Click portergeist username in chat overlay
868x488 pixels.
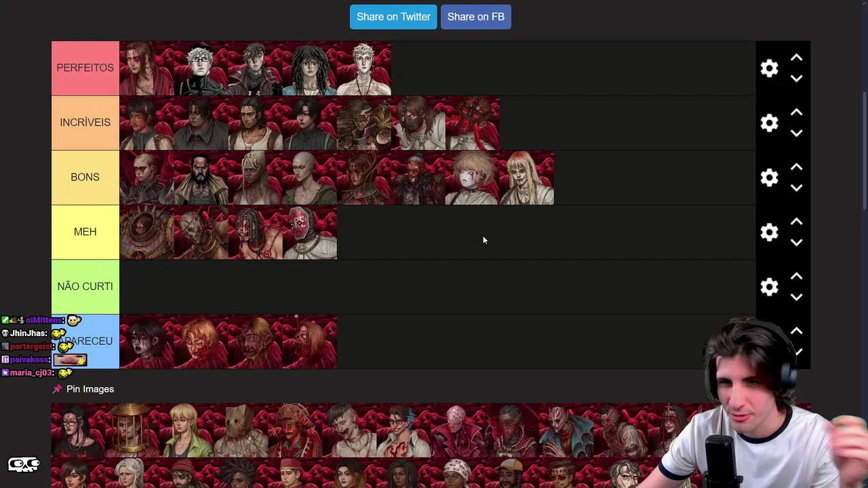click(31, 346)
